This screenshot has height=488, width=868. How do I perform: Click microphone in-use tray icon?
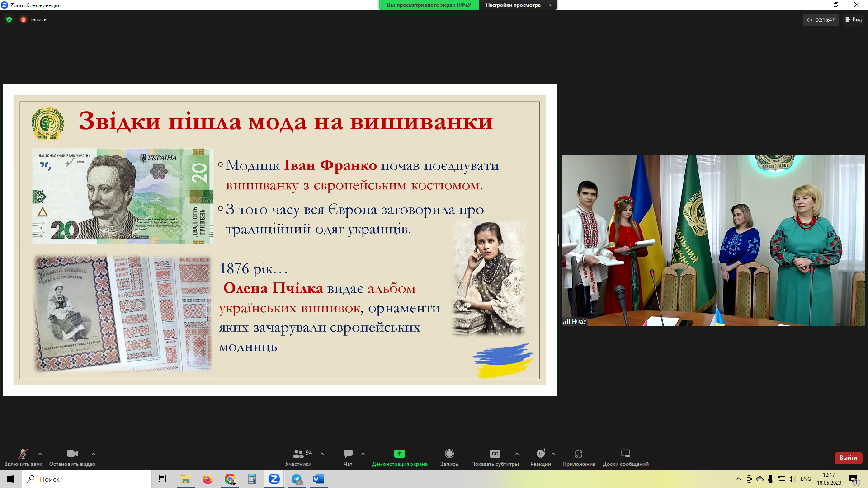pyautogui.click(x=771, y=479)
